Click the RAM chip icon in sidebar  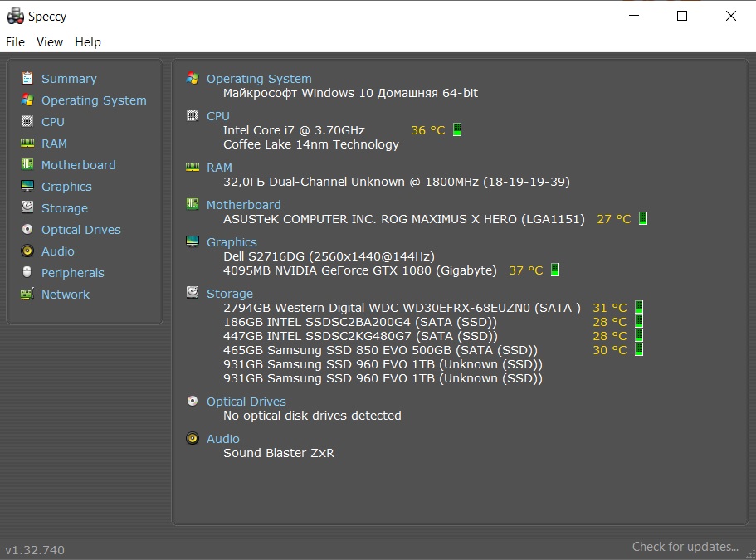point(27,144)
